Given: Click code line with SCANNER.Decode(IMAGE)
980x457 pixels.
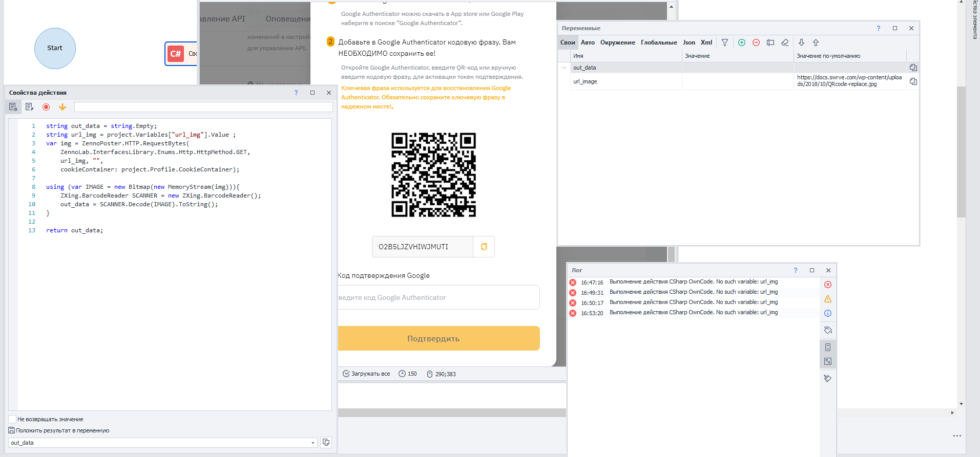Looking at the screenshot, I should (x=139, y=204).
